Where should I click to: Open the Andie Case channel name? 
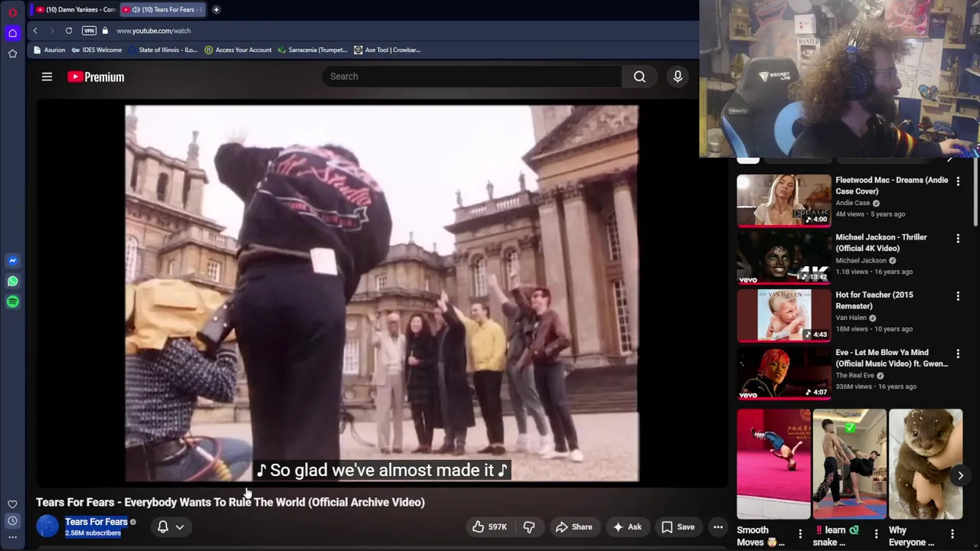click(853, 203)
